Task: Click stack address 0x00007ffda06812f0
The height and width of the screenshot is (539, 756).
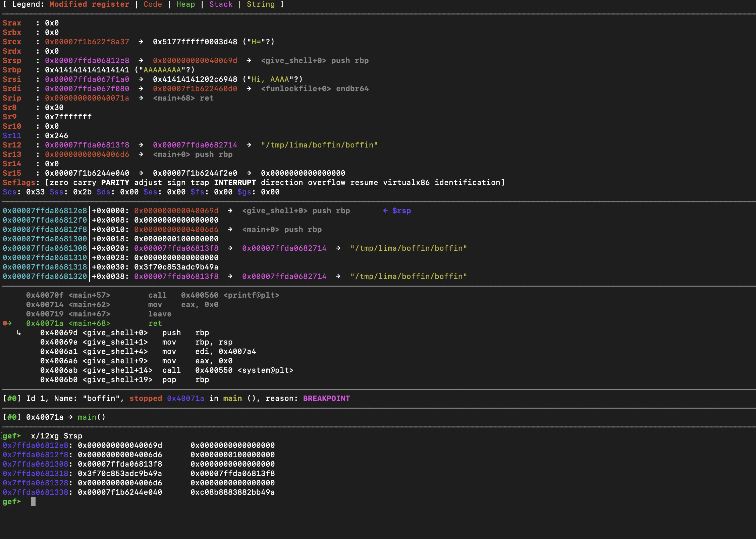Action: click(x=45, y=220)
